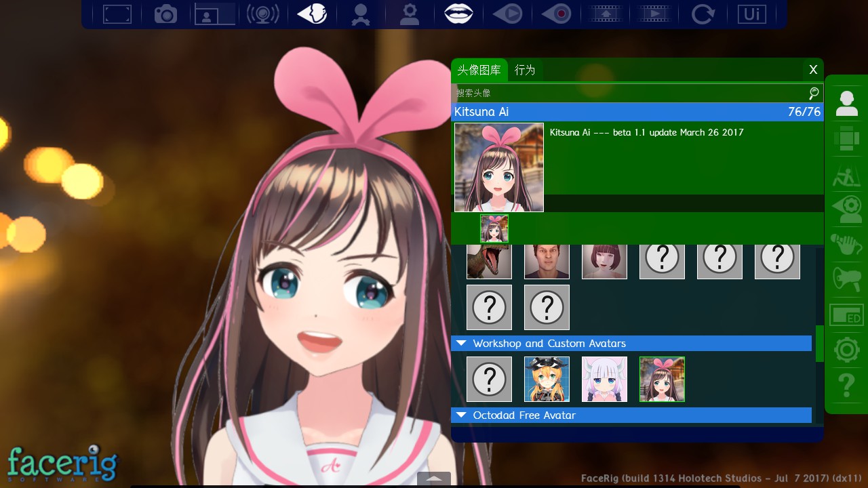868x488 pixels.
Task: Focus the 搜索头像 search field
Action: [631, 93]
